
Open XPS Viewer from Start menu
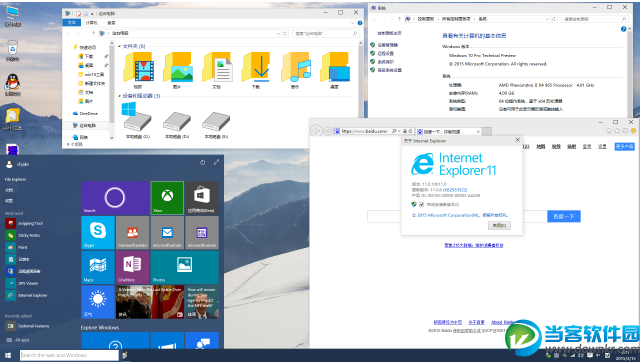pos(22,283)
